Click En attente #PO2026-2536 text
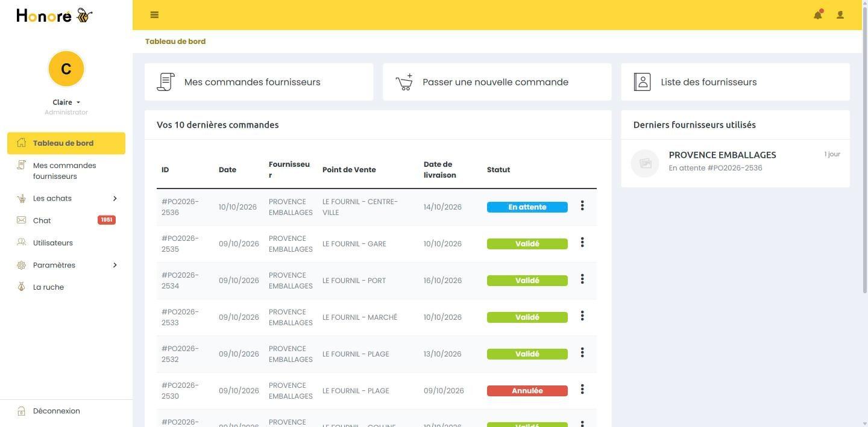 click(x=715, y=168)
